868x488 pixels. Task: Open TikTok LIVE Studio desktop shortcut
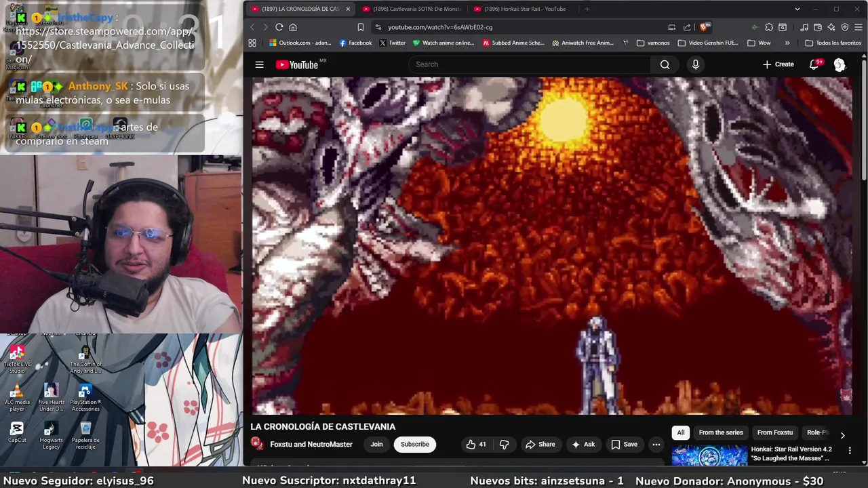click(17, 359)
